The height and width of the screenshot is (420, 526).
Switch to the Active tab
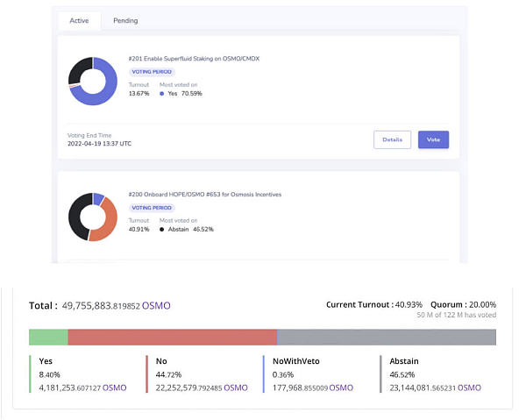[x=79, y=20]
